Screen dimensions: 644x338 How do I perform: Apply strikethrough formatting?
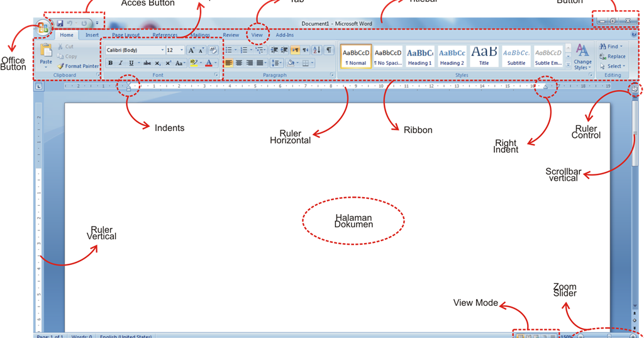coord(147,63)
